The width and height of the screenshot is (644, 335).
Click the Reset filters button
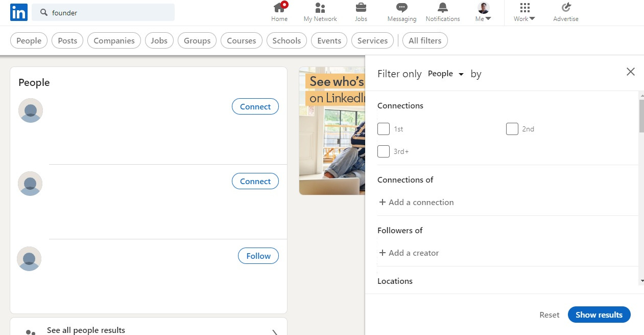550,315
